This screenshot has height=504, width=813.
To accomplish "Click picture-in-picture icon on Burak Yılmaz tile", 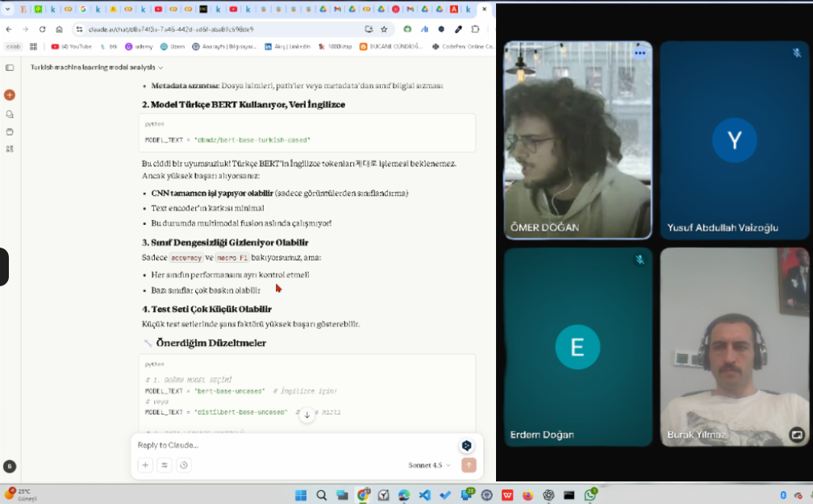I will [x=796, y=435].
